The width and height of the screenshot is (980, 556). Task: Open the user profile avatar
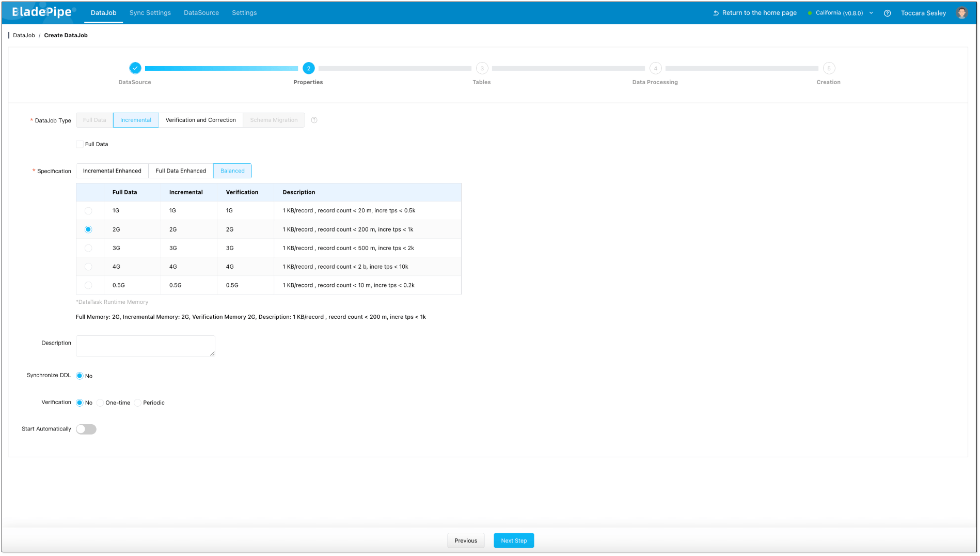pyautogui.click(x=961, y=13)
